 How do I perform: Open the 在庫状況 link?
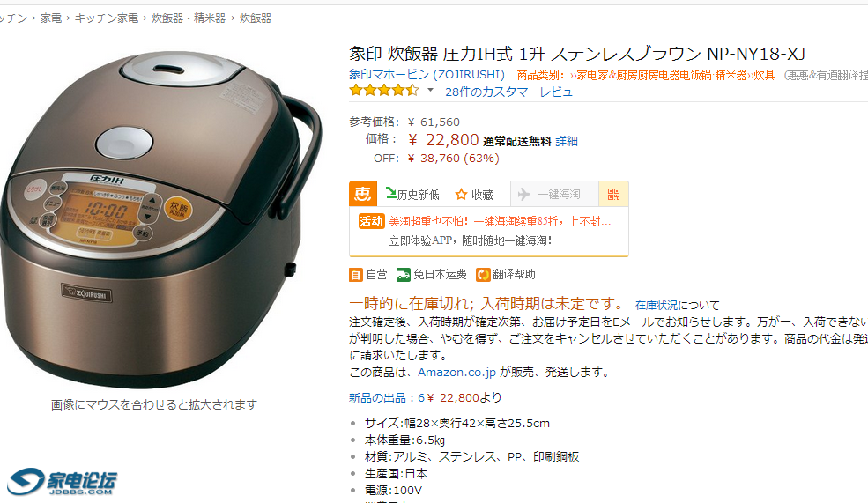[x=657, y=305]
